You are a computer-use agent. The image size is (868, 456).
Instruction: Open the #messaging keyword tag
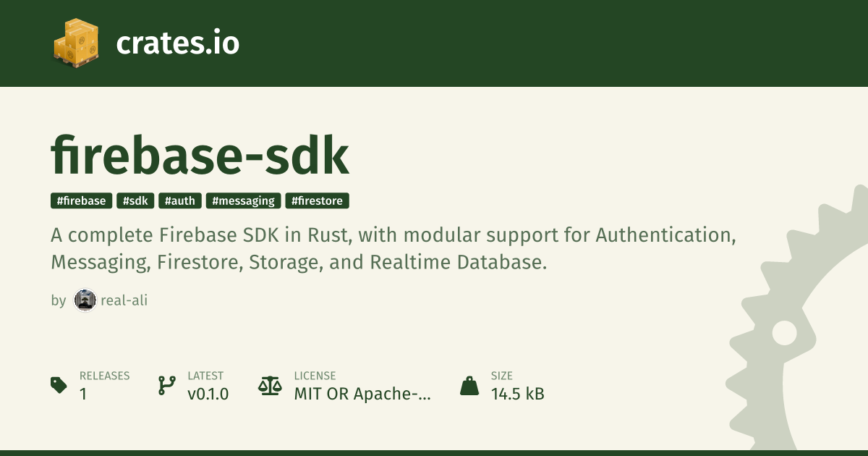[243, 201]
